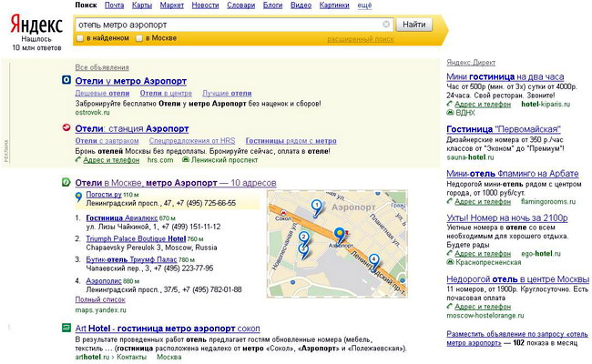Screen dimensions: 592x364
Task: Click phone icon beside hrs.com Адрес и телефон
Action: pos(78,159)
